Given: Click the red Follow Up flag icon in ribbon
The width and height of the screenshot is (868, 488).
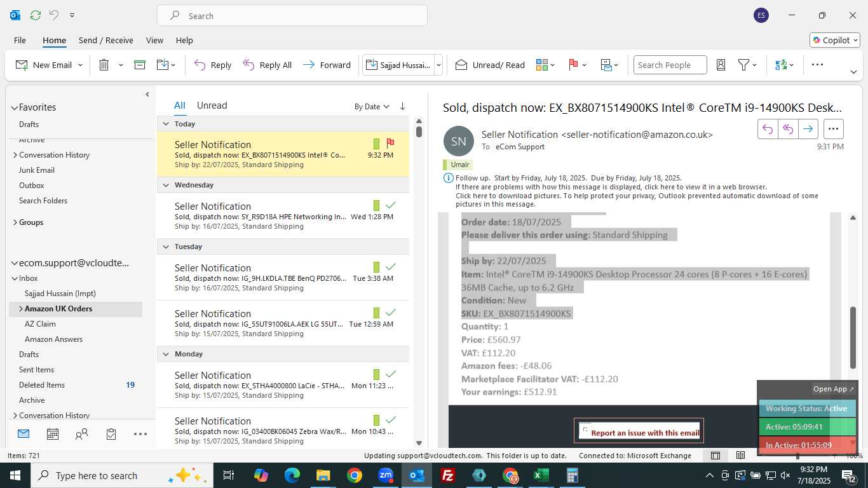Looking at the screenshot, I should 573,65.
